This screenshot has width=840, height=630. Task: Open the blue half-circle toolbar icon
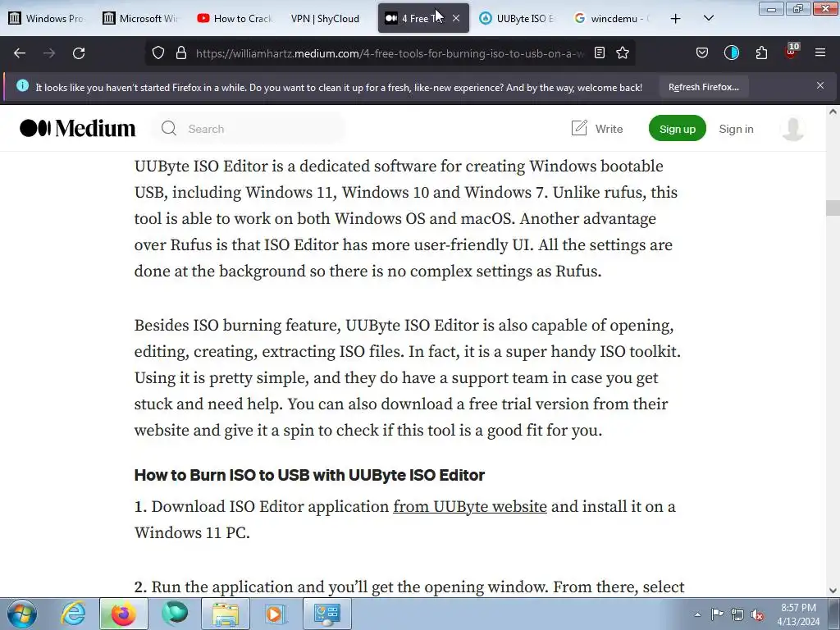click(731, 52)
